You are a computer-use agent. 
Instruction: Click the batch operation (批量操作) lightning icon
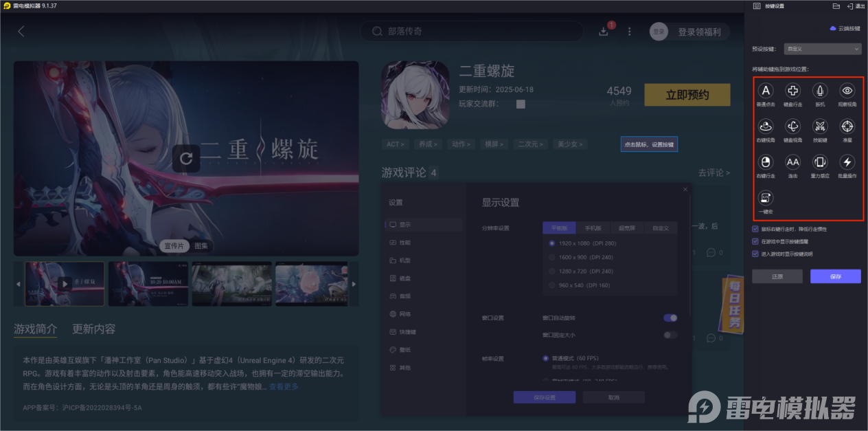click(x=846, y=162)
